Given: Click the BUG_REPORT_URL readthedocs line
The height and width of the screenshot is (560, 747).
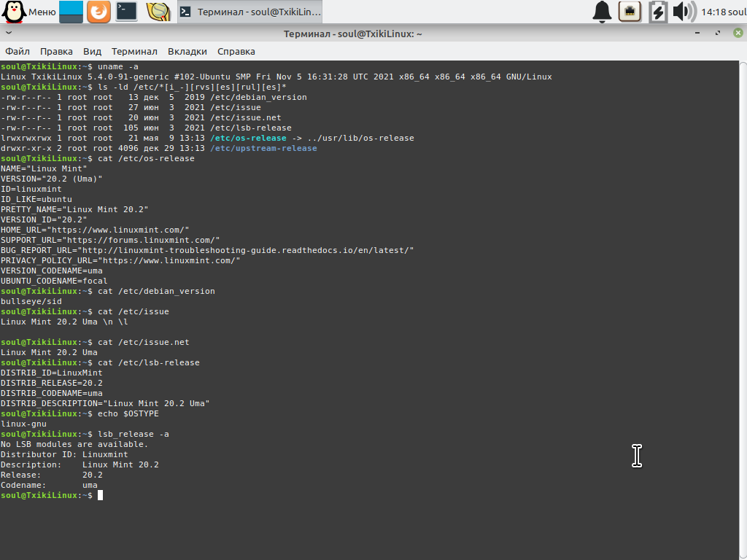Looking at the screenshot, I should (x=207, y=251).
